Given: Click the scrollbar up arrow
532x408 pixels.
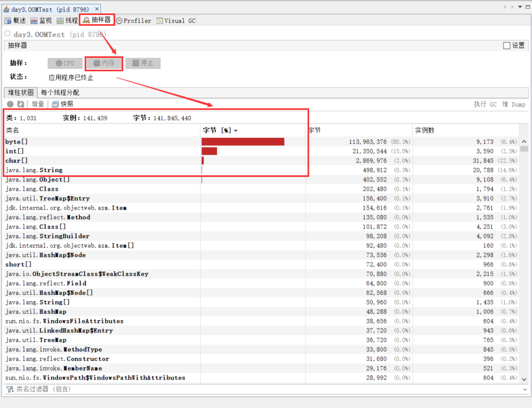Looking at the screenshot, I should click(524, 142).
